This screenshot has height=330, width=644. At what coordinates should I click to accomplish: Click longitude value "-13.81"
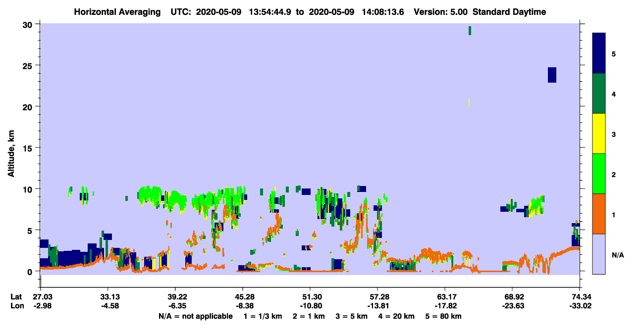point(377,306)
